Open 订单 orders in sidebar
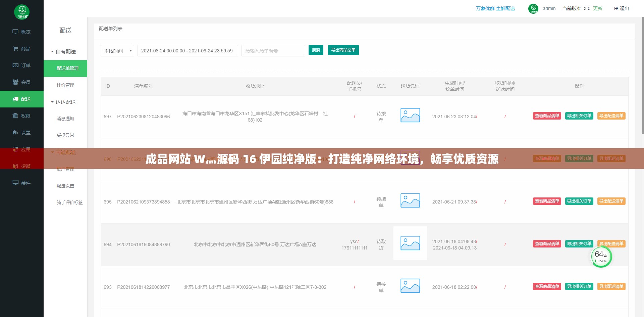 click(x=22, y=65)
